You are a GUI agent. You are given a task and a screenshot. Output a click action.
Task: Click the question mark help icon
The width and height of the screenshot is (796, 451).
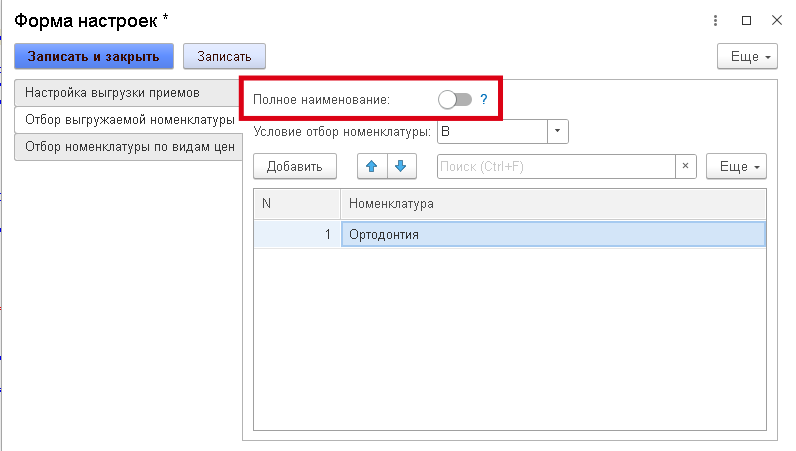(483, 99)
